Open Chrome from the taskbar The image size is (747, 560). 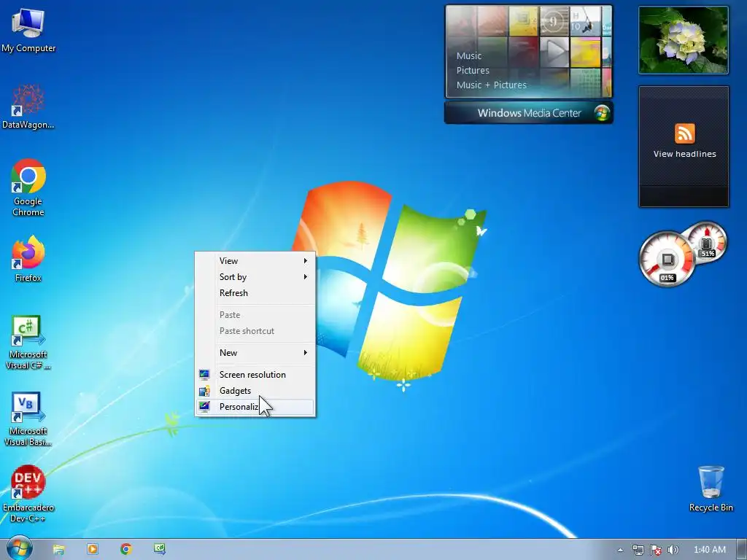[125, 549]
